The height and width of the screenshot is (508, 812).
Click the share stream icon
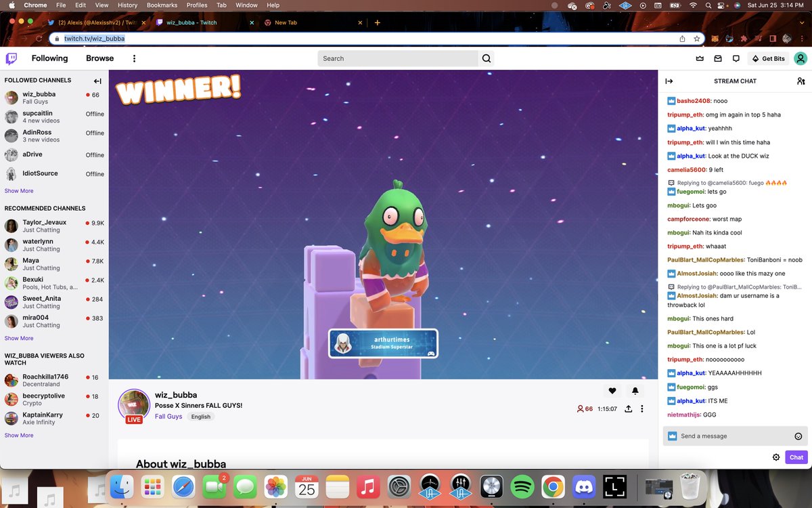tap(628, 408)
